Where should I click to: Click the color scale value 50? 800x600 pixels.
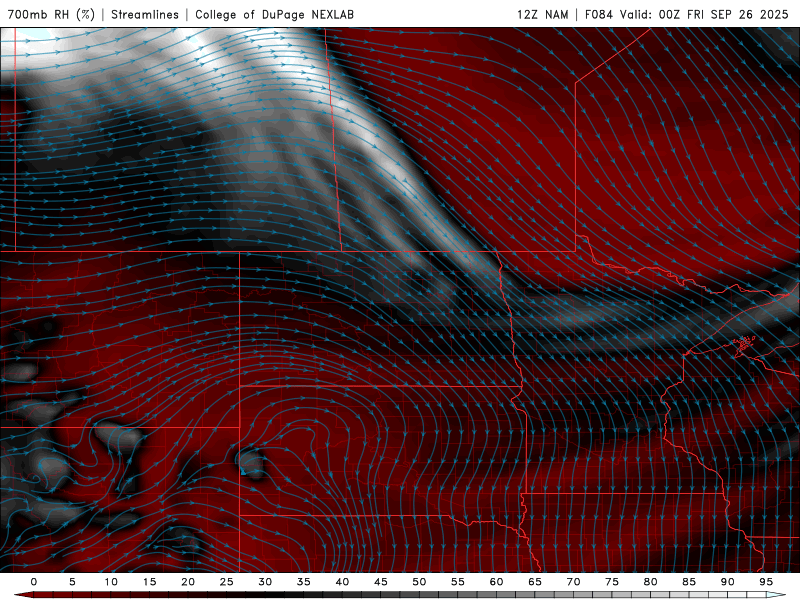pyautogui.click(x=419, y=582)
